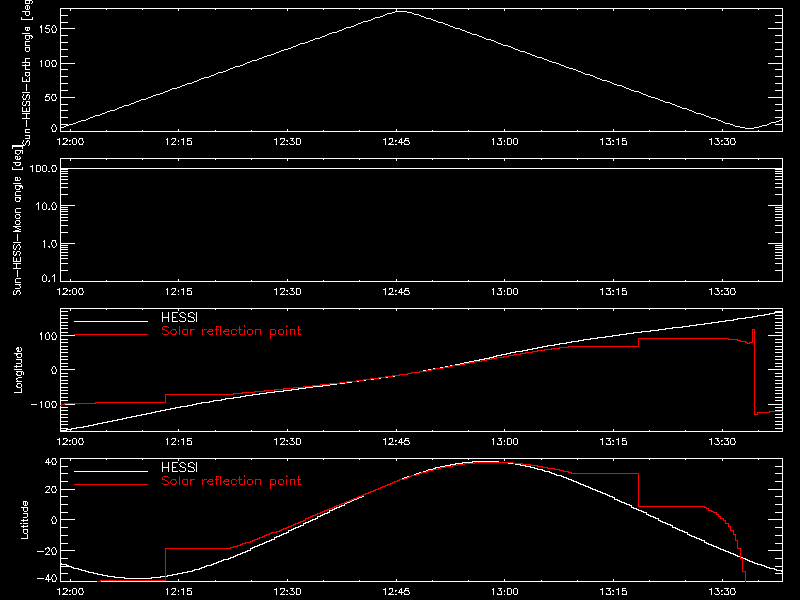Click the 13:30 label under the Latitude plot
Screen dimensions: 800x600
722,591
